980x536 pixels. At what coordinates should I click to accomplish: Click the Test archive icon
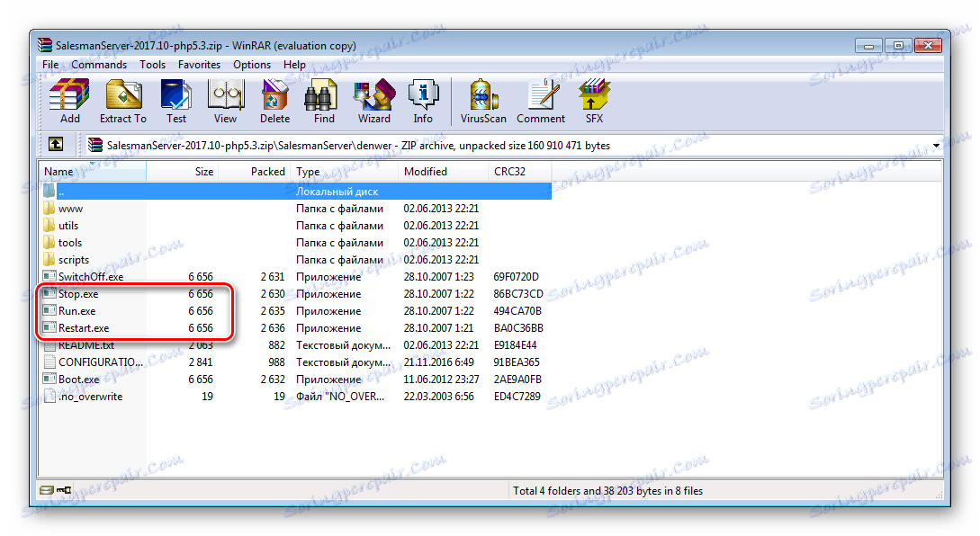176,101
